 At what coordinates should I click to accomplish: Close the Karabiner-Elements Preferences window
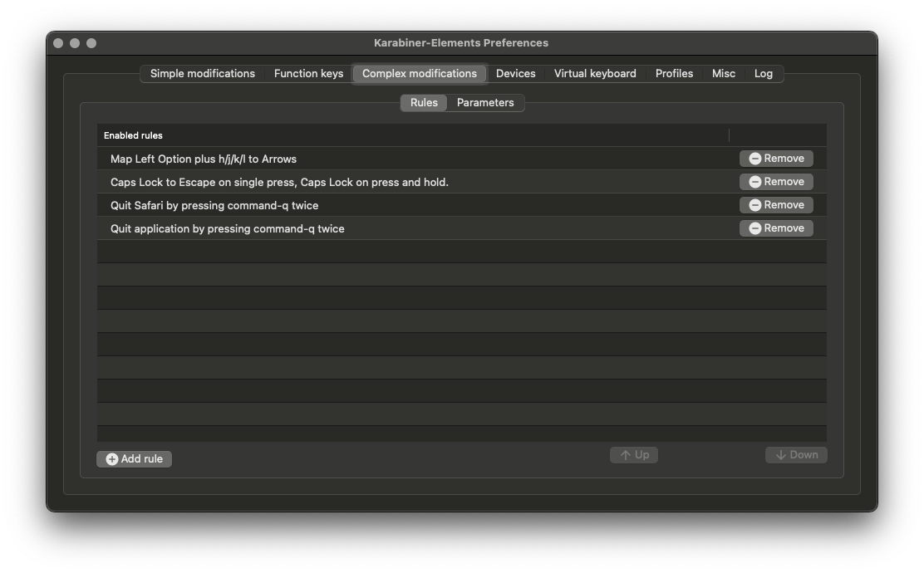[58, 43]
